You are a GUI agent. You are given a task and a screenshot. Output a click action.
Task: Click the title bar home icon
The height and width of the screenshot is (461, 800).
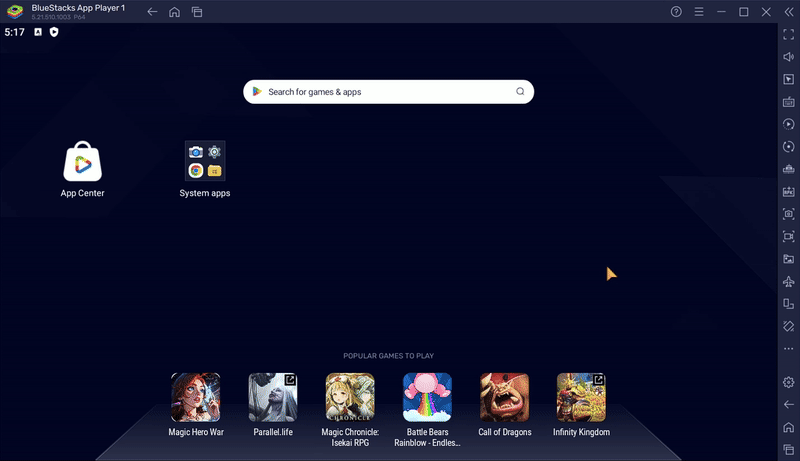tap(174, 12)
